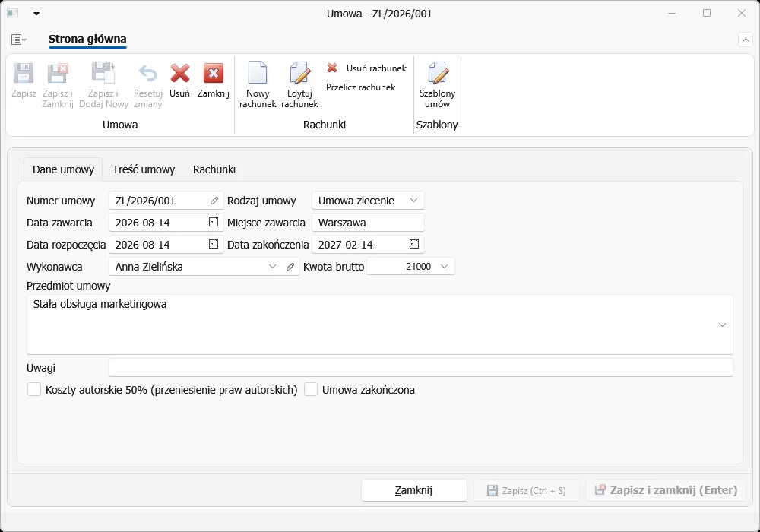760x532 pixels.
Task: Tick the Umowa zakończona checkbox
Action: (311, 390)
